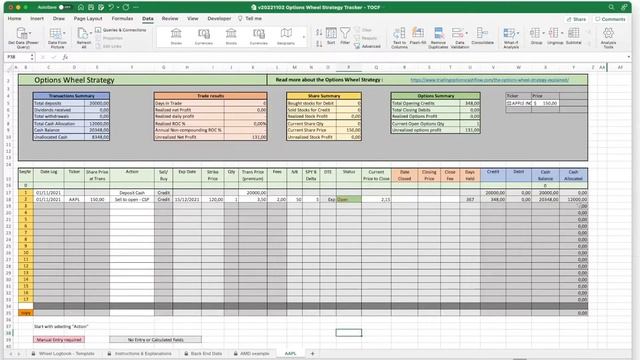This screenshot has height=360, width=640.
Task: Open the Group dropdown arrow
Action: click(544, 33)
